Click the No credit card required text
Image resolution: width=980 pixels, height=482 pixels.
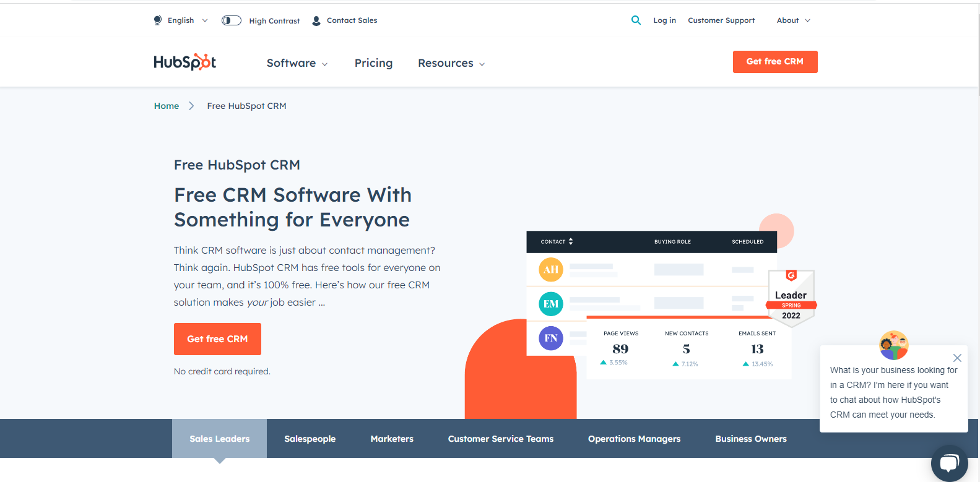[x=222, y=371]
